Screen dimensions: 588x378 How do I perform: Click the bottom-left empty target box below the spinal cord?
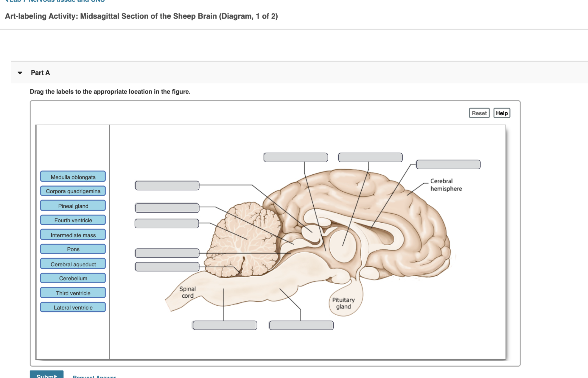(x=225, y=325)
